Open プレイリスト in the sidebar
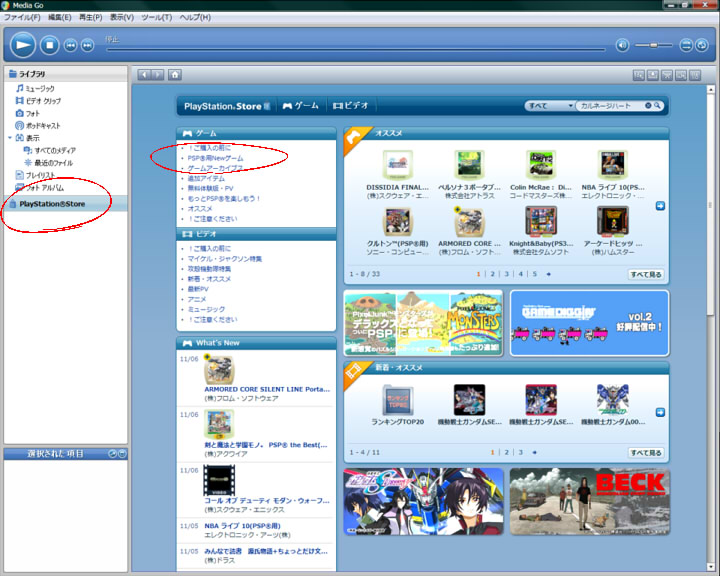Viewport: 720px width, 576px height. 35,175
